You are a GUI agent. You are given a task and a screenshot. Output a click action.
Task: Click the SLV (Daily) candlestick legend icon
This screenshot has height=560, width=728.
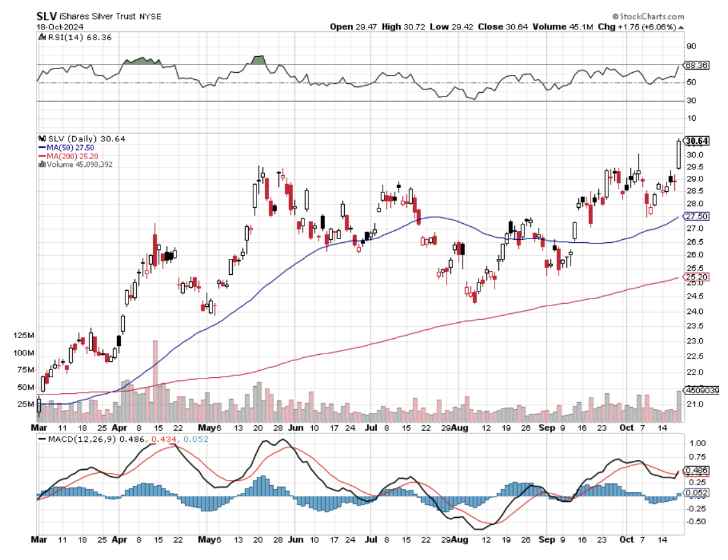click(x=42, y=137)
